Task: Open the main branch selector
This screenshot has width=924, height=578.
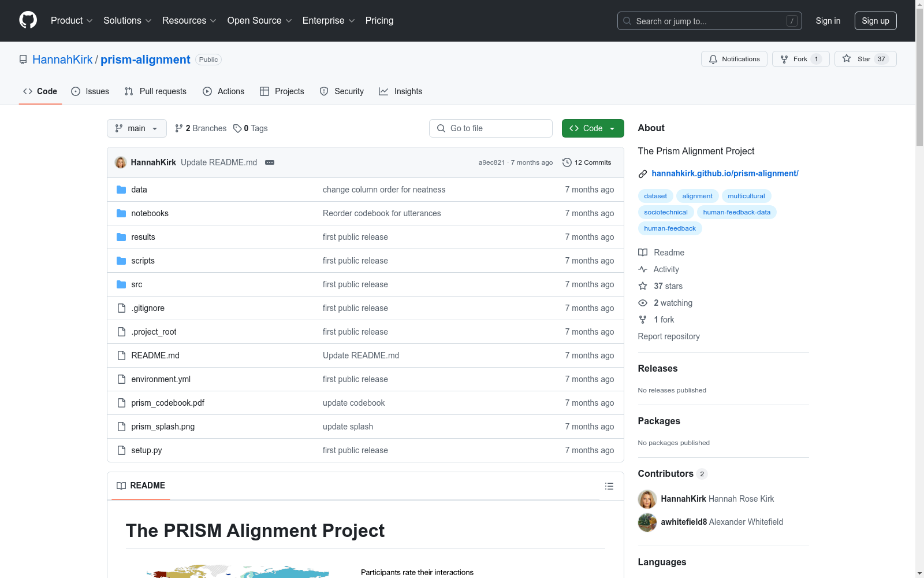Action: click(x=137, y=128)
